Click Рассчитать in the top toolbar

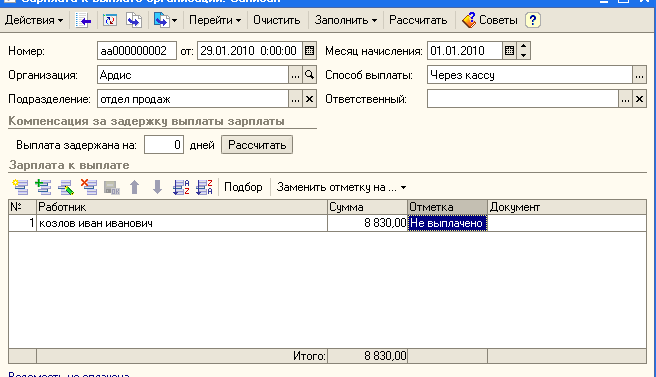pyautogui.click(x=418, y=20)
